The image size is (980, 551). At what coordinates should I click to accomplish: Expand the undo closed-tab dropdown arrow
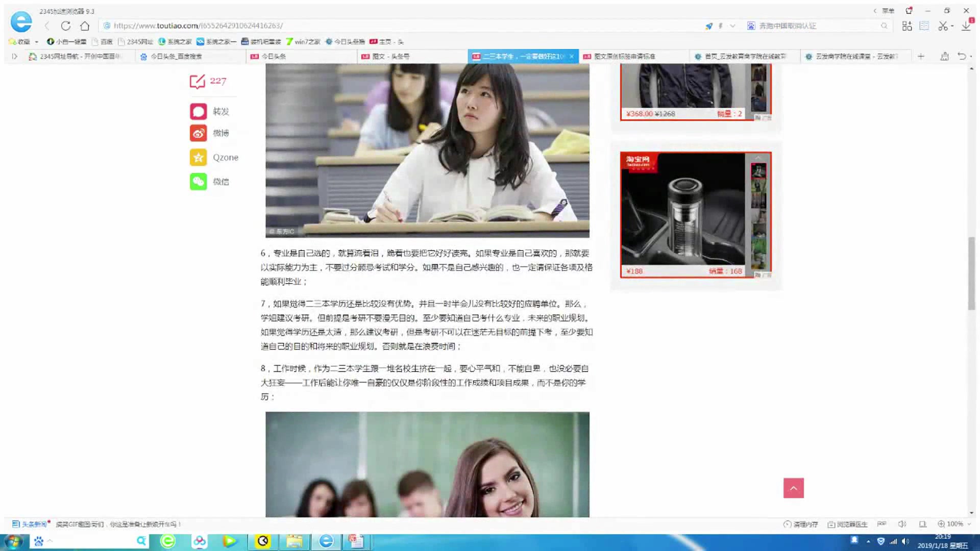(x=971, y=57)
